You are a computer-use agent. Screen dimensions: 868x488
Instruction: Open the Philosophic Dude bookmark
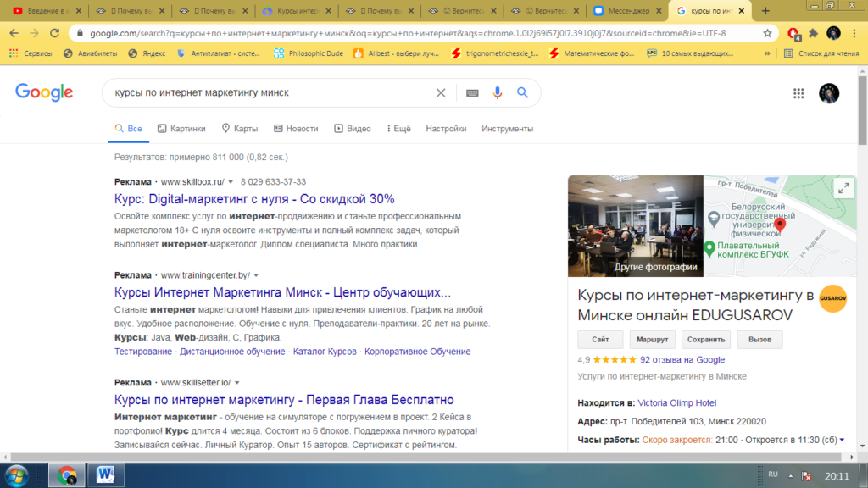[x=309, y=53]
